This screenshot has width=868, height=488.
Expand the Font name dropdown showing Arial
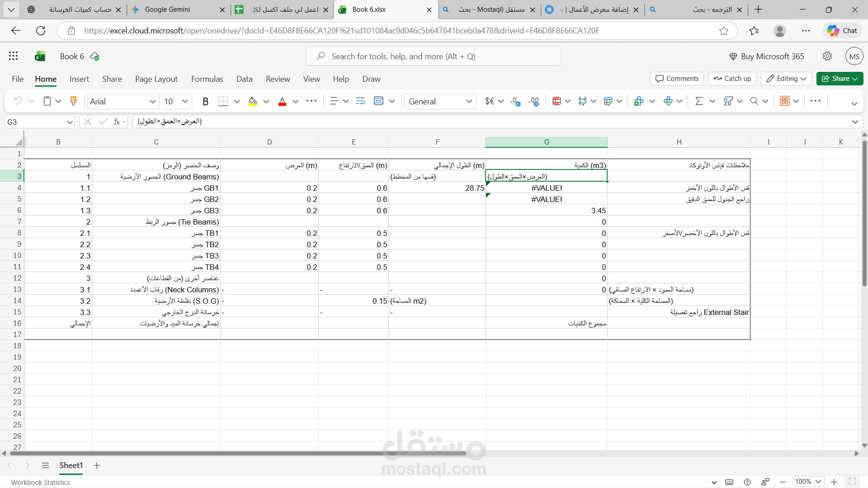click(x=153, y=102)
